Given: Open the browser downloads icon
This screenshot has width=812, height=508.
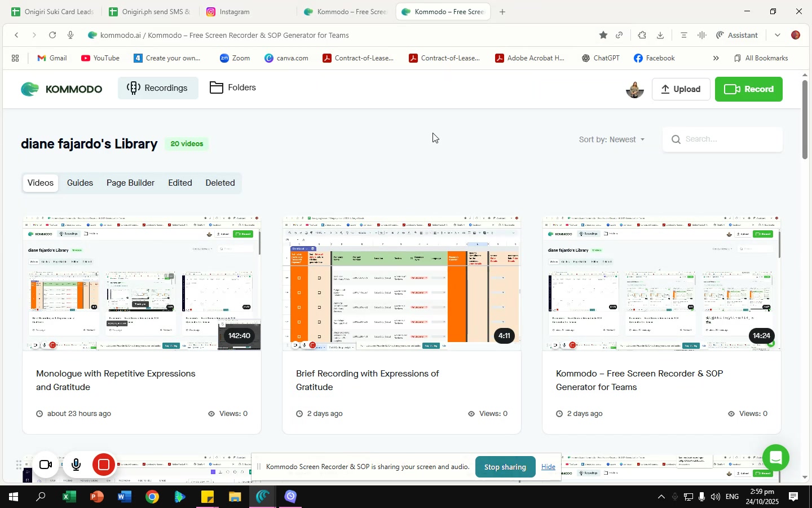Looking at the screenshot, I should (x=660, y=35).
